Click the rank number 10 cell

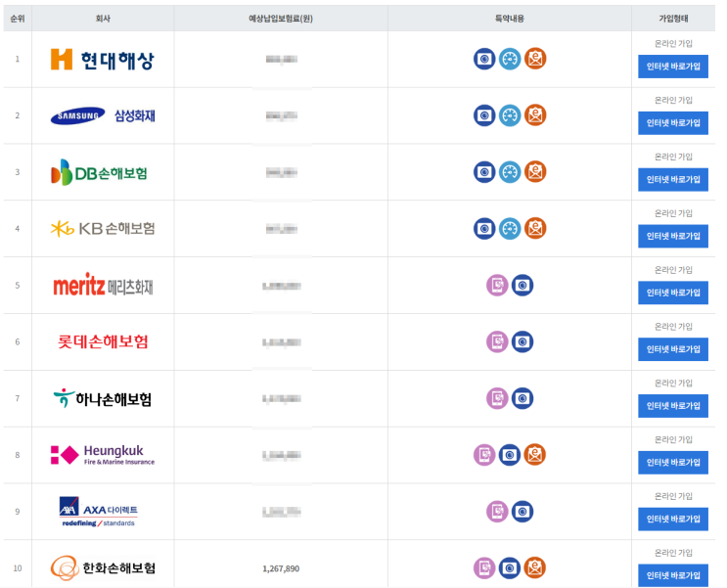click(18, 568)
